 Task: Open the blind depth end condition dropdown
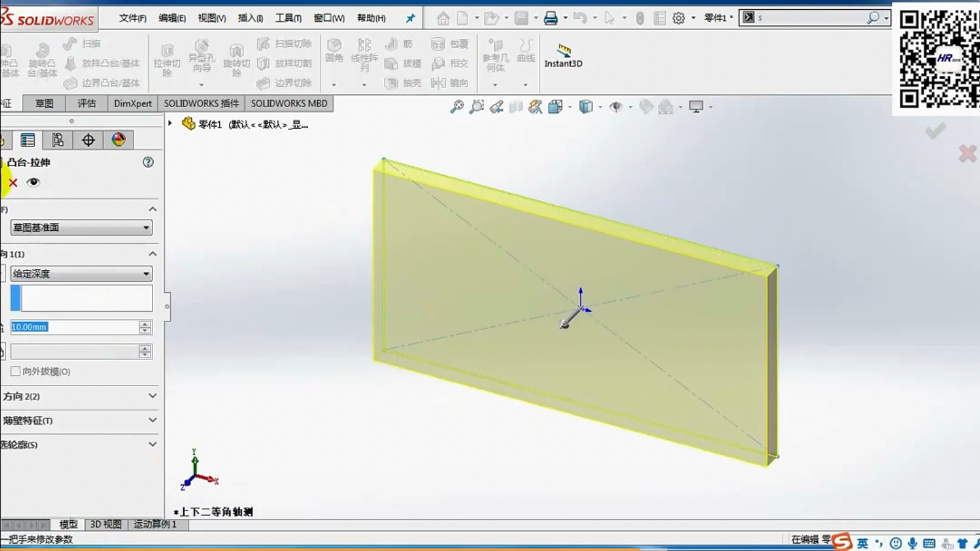(81, 274)
